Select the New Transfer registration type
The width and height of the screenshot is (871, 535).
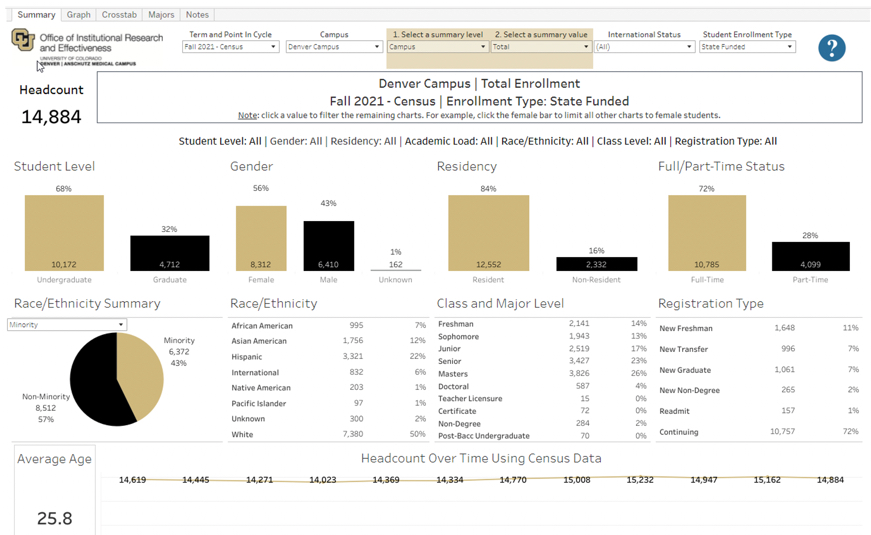pyautogui.click(x=759, y=349)
